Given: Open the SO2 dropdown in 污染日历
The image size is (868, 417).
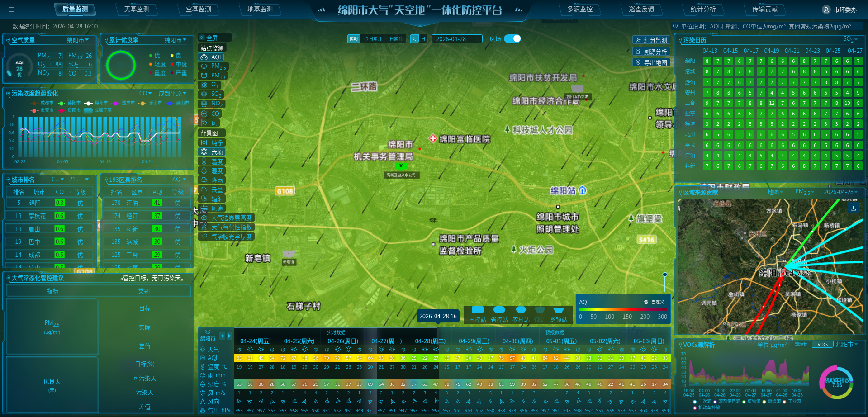Looking at the screenshot, I should [x=850, y=39].
